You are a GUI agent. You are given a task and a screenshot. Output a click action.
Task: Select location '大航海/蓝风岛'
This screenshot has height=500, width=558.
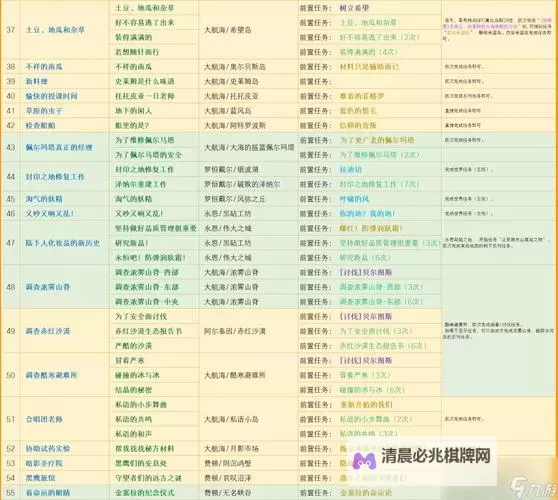click(x=228, y=111)
